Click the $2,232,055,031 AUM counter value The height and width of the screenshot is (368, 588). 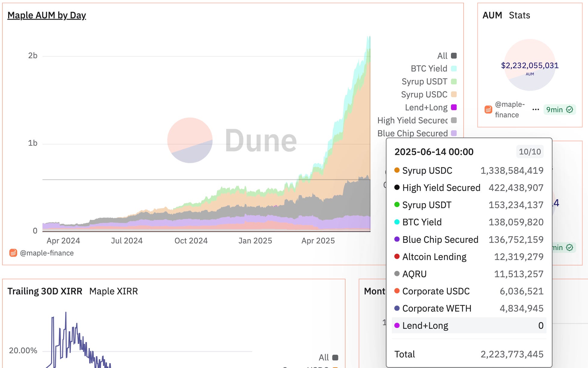click(530, 65)
